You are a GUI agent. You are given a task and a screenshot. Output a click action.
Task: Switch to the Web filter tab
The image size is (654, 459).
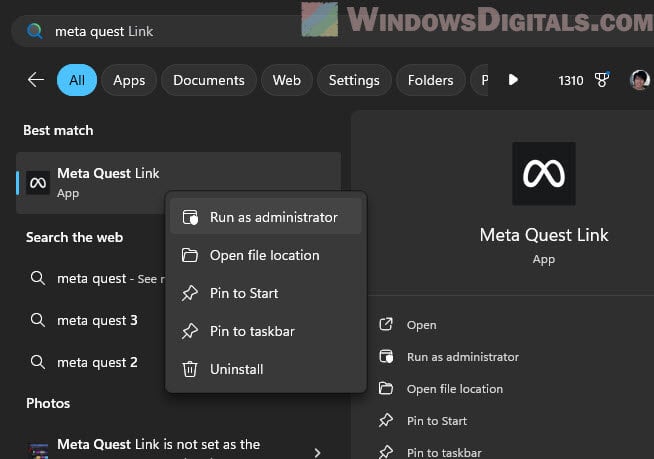click(x=287, y=80)
